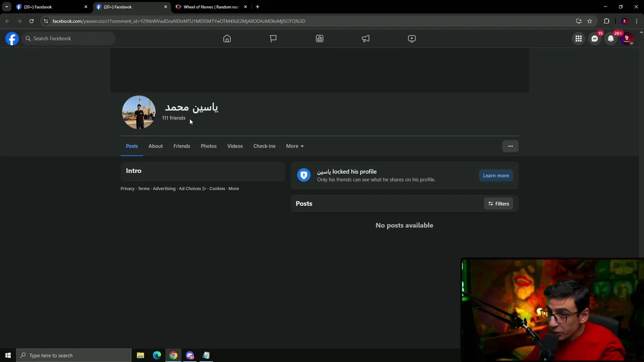Open the notifications bell icon
This screenshot has height=362, width=644.
611,39
